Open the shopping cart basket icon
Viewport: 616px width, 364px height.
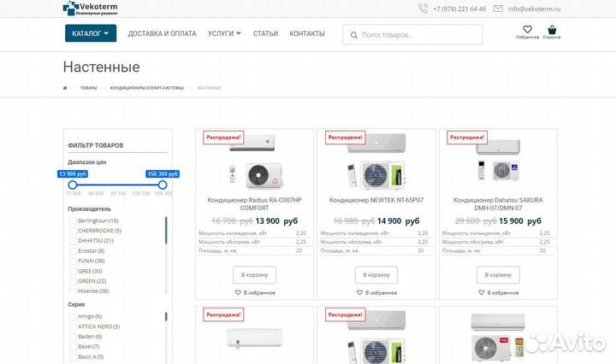552,30
